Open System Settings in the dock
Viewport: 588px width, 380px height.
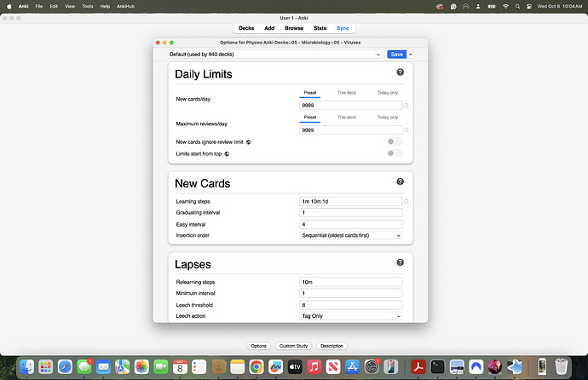(372, 367)
